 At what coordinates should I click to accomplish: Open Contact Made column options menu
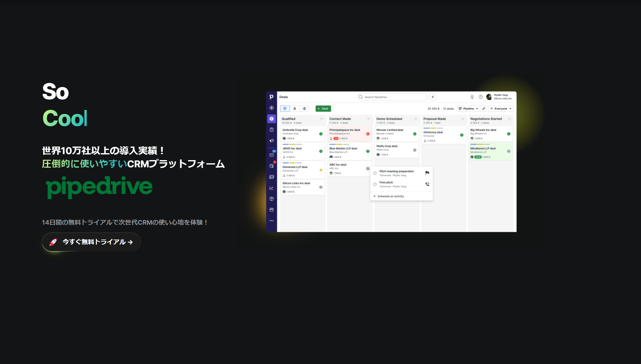(x=368, y=119)
